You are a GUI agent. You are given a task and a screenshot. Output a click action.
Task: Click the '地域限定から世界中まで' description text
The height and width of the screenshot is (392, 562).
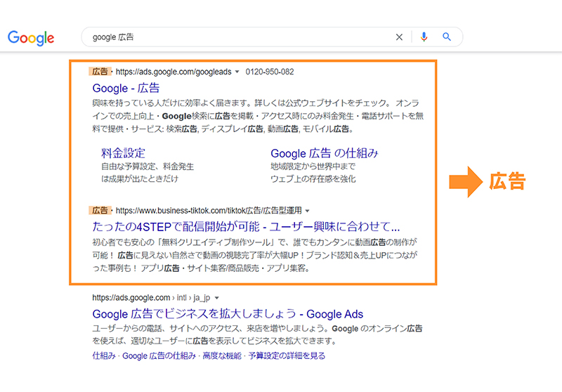tap(313, 166)
